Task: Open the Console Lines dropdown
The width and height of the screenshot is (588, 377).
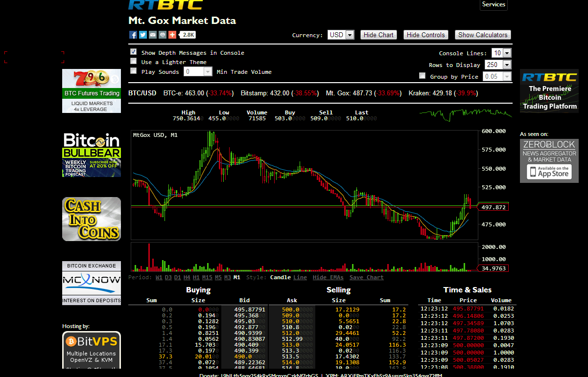Action: pyautogui.click(x=502, y=53)
